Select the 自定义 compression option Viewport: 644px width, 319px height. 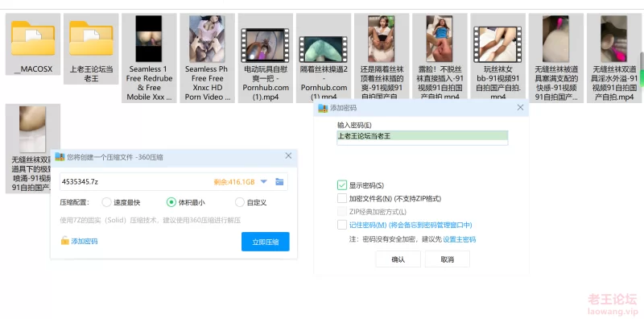240,202
